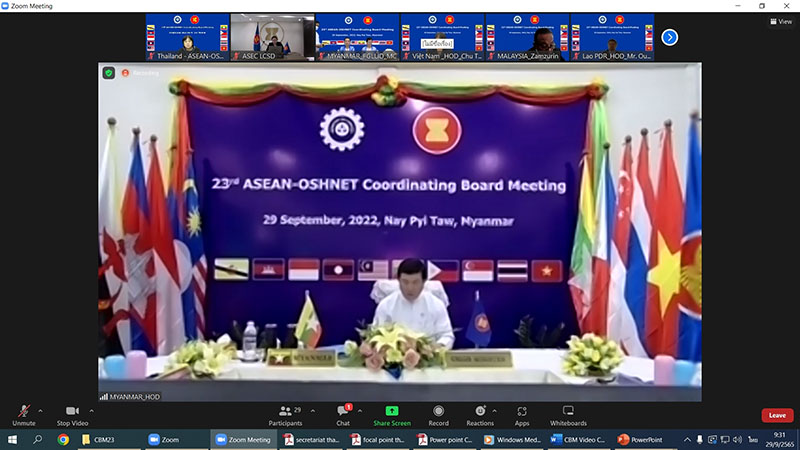Switch to PowerPoint in the taskbar
The image size is (800, 450).
point(641,439)
